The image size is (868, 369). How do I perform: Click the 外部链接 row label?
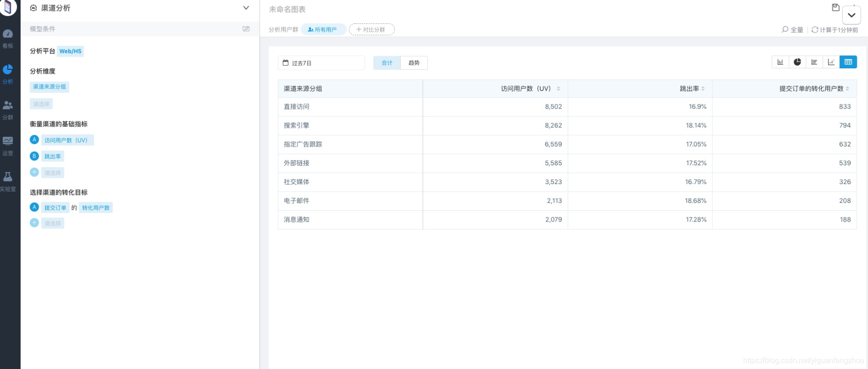[297, 163]
